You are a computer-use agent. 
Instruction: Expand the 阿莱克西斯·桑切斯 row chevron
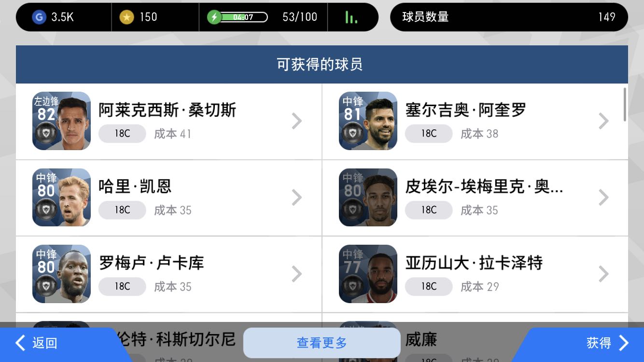click(297, 121)
